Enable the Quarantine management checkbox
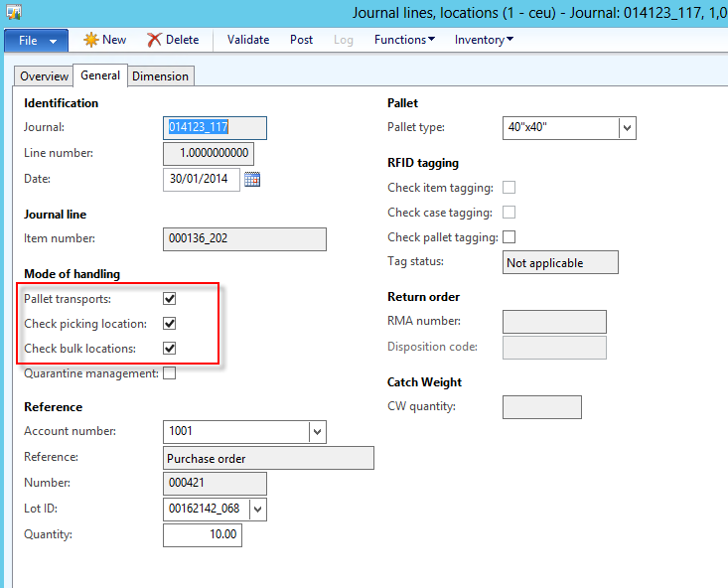The height and width of the screenshot is (588, 728). pyautogui.click(x=170, y=373)
